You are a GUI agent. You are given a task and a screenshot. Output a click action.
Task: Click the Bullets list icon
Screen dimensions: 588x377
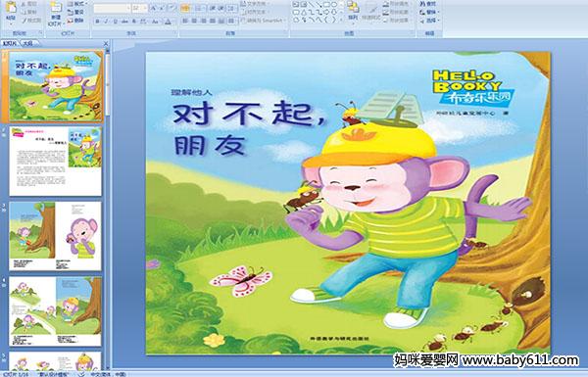(185, 8)
